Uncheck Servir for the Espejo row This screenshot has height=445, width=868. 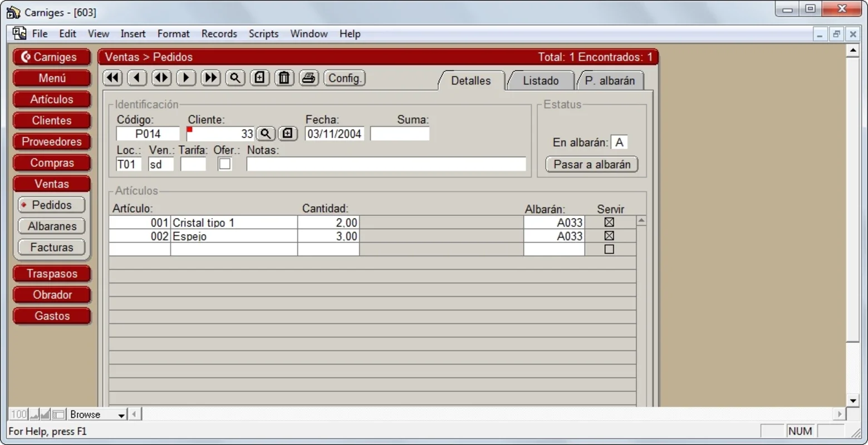coord(609,236)
